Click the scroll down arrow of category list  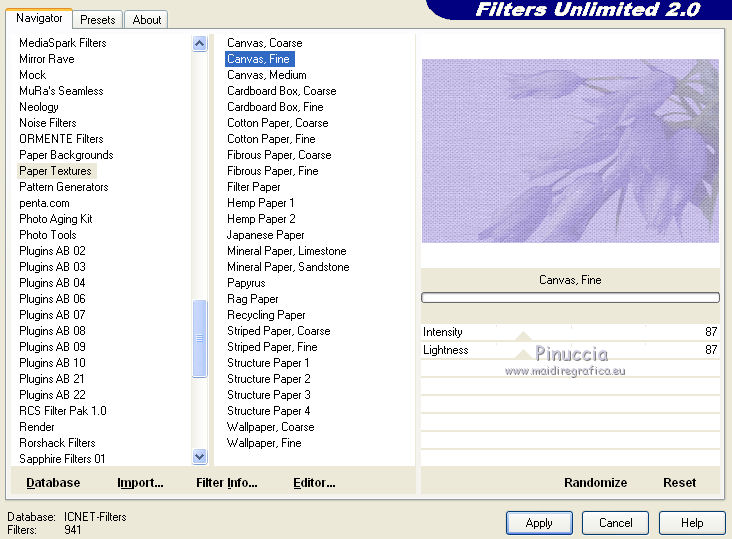point(199,456)
